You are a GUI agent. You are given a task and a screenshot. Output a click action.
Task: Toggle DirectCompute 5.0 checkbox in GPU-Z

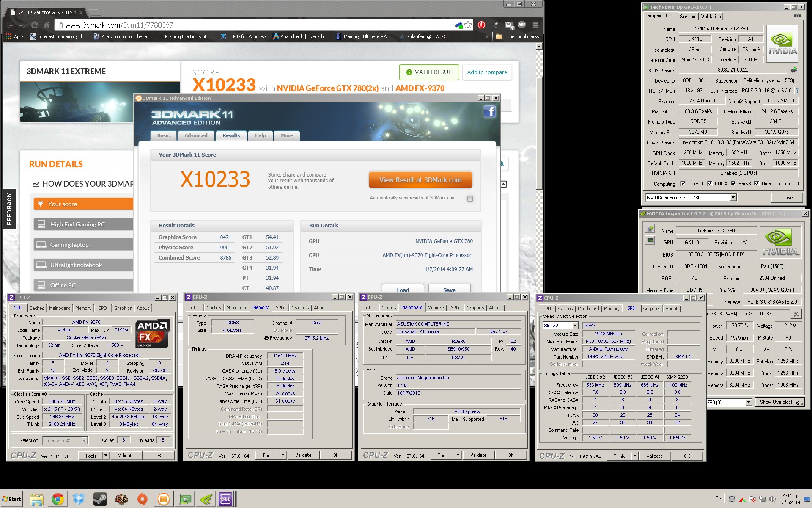756,183
